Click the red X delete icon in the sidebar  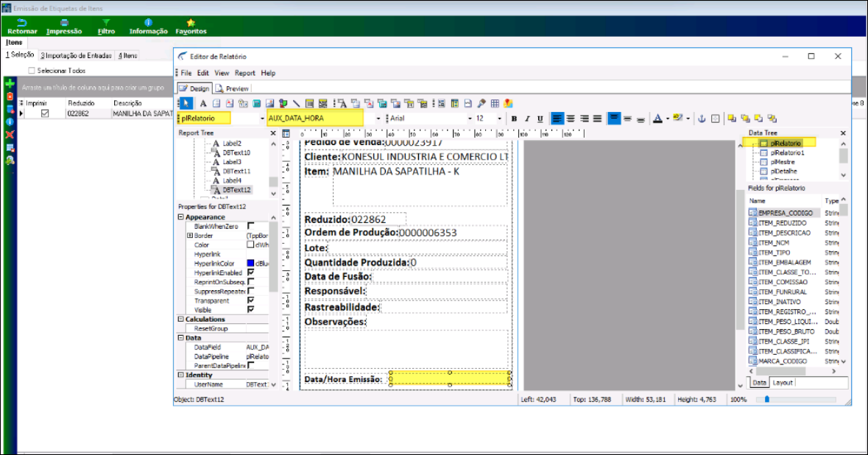click(10, 135)
